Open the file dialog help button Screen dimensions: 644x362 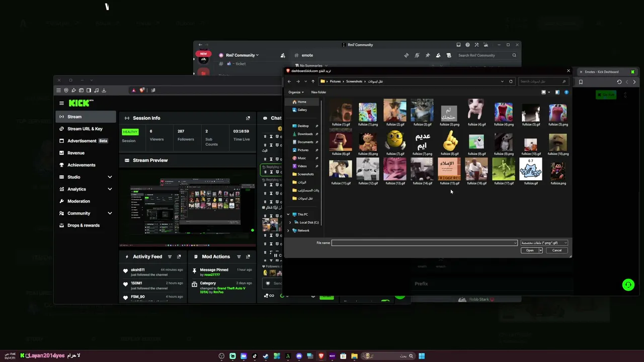click(x=566, y=93)
